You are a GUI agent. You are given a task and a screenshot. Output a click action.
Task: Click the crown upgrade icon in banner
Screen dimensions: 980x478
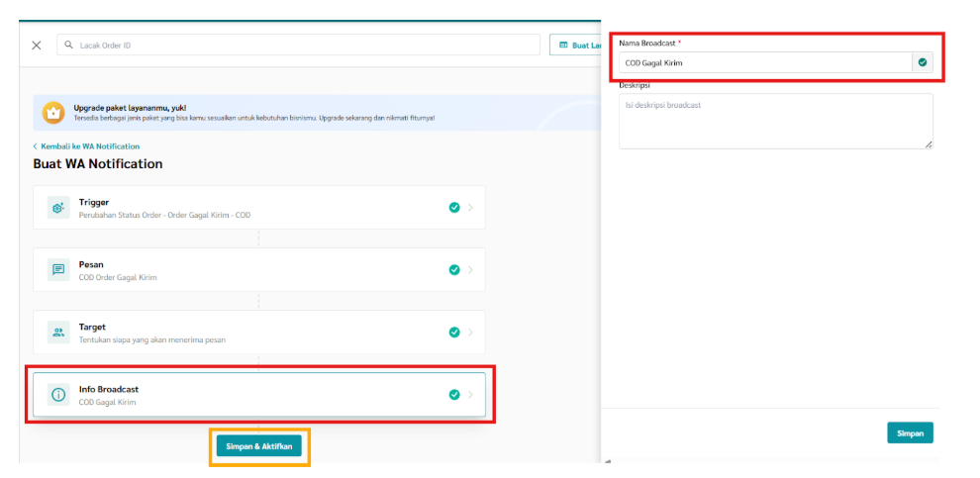[52, 113]
